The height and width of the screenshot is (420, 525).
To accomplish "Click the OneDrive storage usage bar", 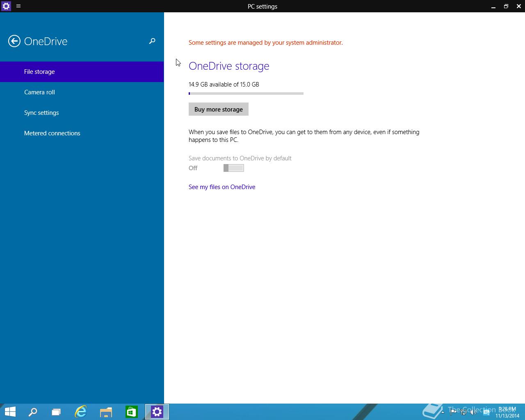I will click(x=246, y=94).
